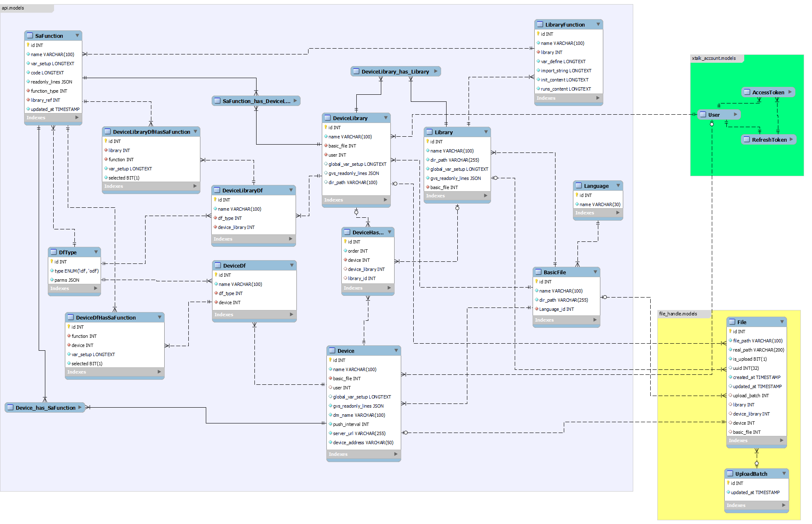Viewport: 812px width, 524px height.
Task: Expand the collapsed User table
Action: pos(735,115)
